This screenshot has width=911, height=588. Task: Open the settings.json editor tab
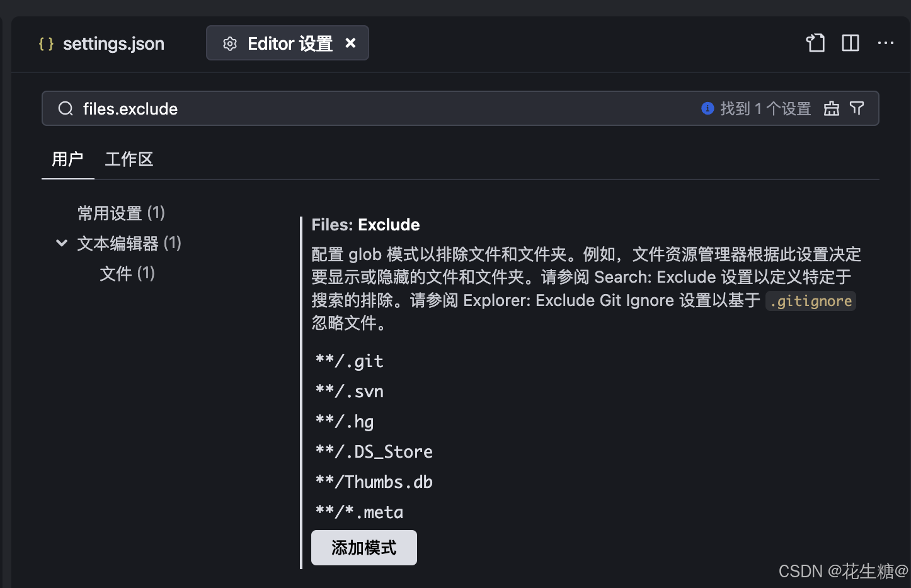tap(113, 43)
